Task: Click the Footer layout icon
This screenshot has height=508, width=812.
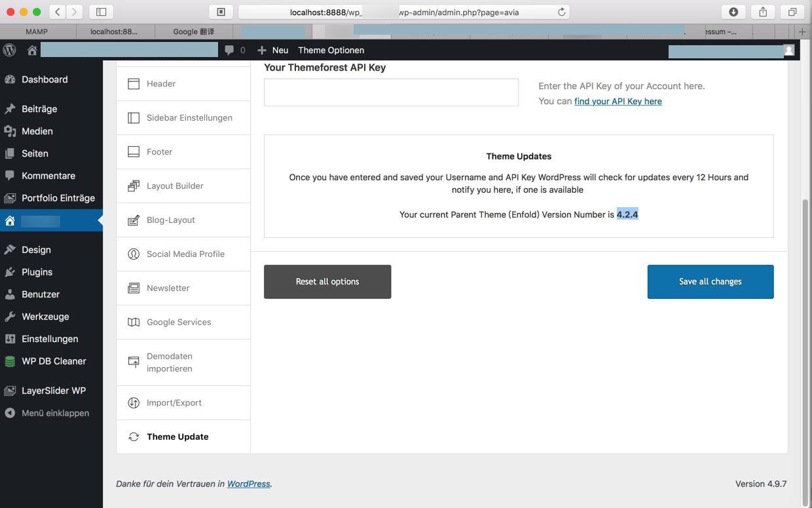Action: click(134, 152)
